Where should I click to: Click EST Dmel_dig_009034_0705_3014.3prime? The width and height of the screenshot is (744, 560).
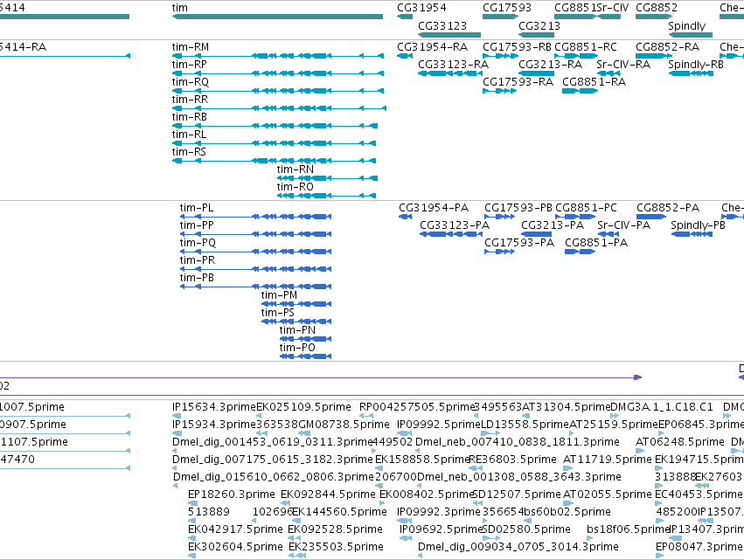[x=518, y=547]
